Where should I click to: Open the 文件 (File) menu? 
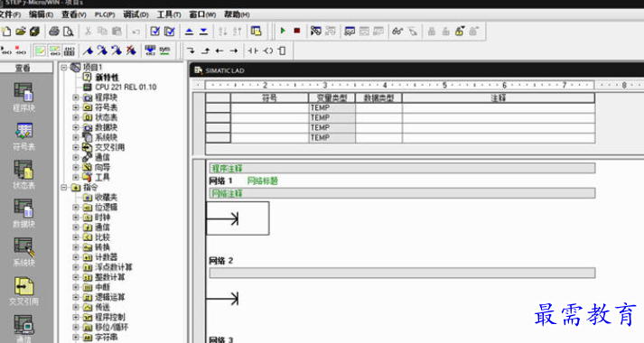point(10,14)
